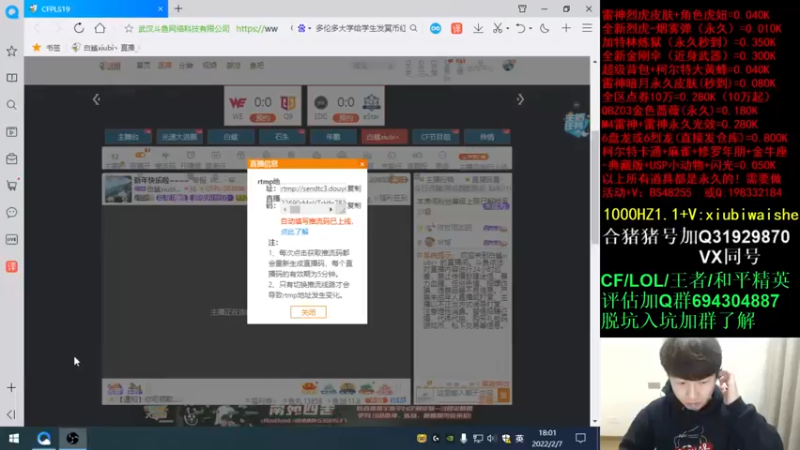Click the undo closed tab icon
The height and width of the screenshot is (450, 800).
pos(520,29)
